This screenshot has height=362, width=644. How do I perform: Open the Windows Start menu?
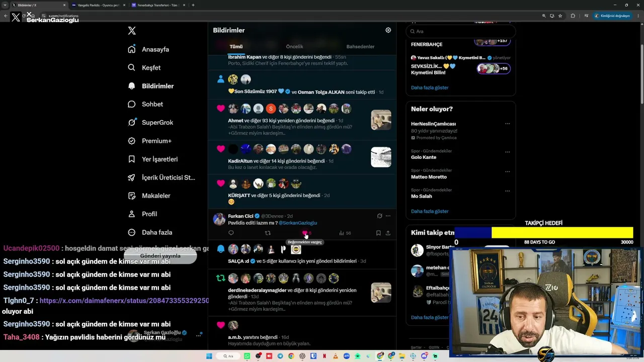[209, 356]
